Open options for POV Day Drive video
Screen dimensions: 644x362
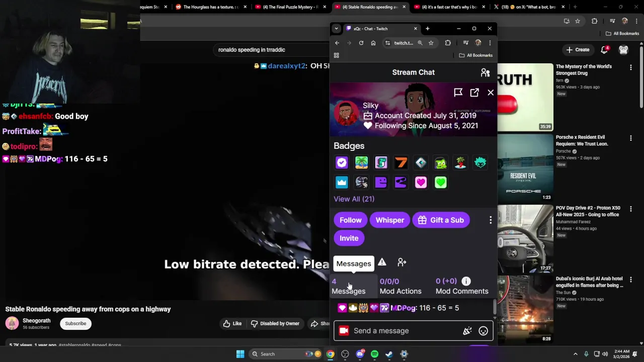click(x=631, y=209)
